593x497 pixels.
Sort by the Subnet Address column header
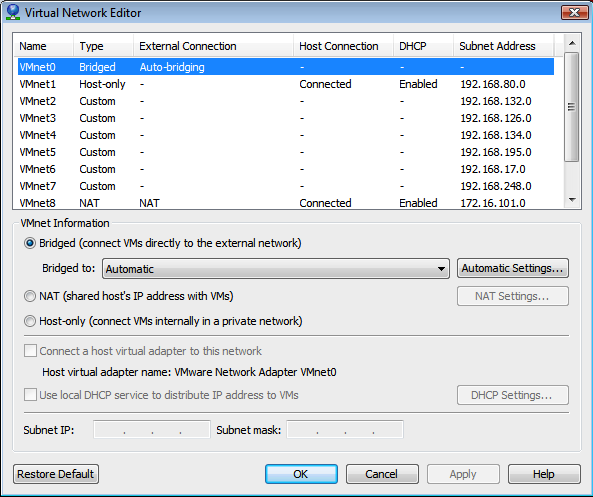point(504,46)
